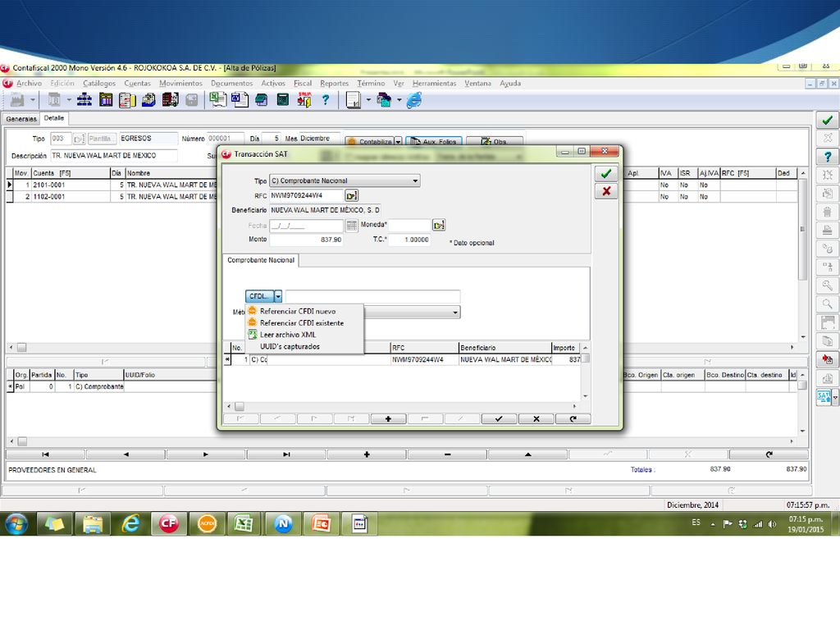Expand the Contabiliza dropdown arrow
Image resolution: width=840 pixels, height=630 pixels.
398,141
